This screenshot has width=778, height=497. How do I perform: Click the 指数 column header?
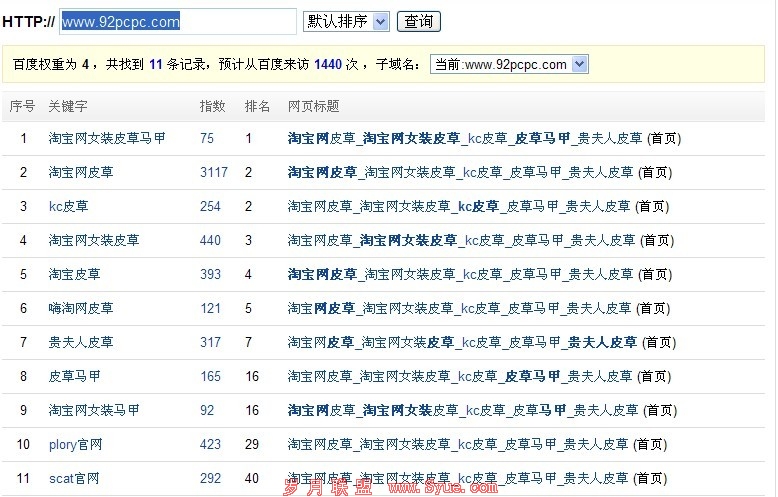pyautogui.click(x=212, y=106)
